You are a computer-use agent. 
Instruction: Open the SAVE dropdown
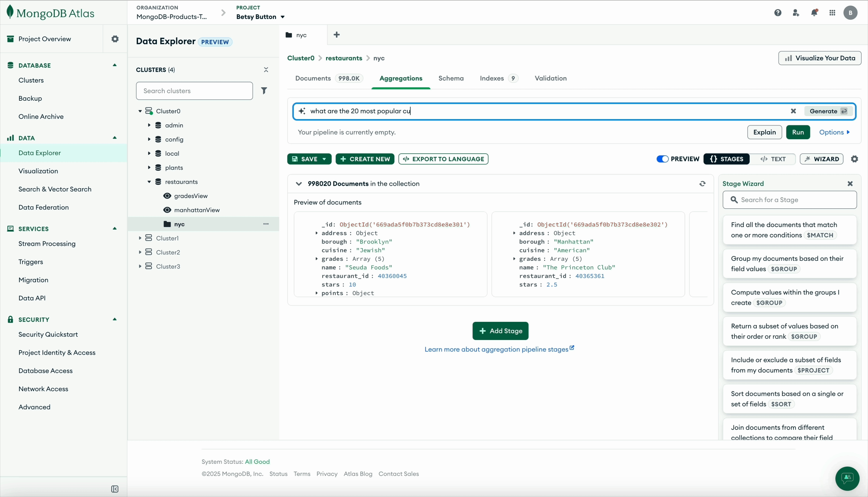point(324,159)
